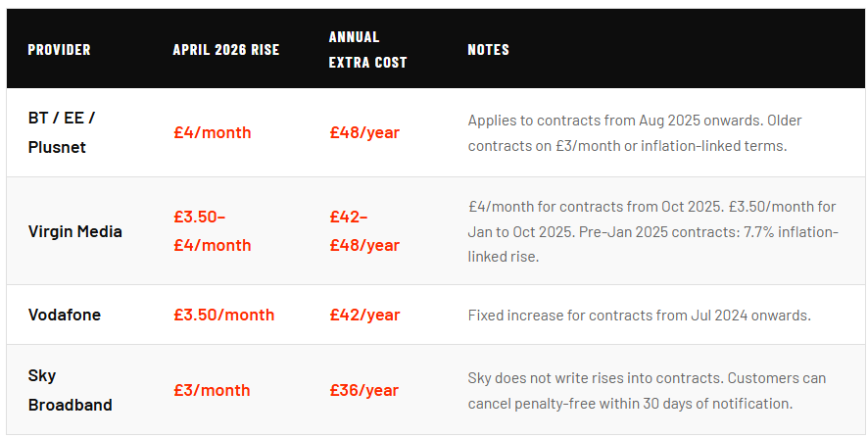Select the Vodafone provider cell

65,315
